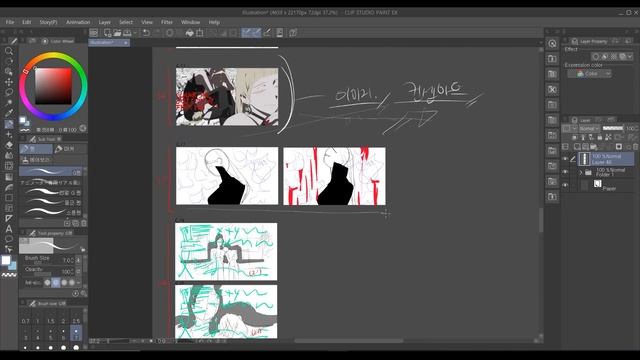Select the second sub tool group tab
Screen dimensions: 640x360
click(70, 149)
